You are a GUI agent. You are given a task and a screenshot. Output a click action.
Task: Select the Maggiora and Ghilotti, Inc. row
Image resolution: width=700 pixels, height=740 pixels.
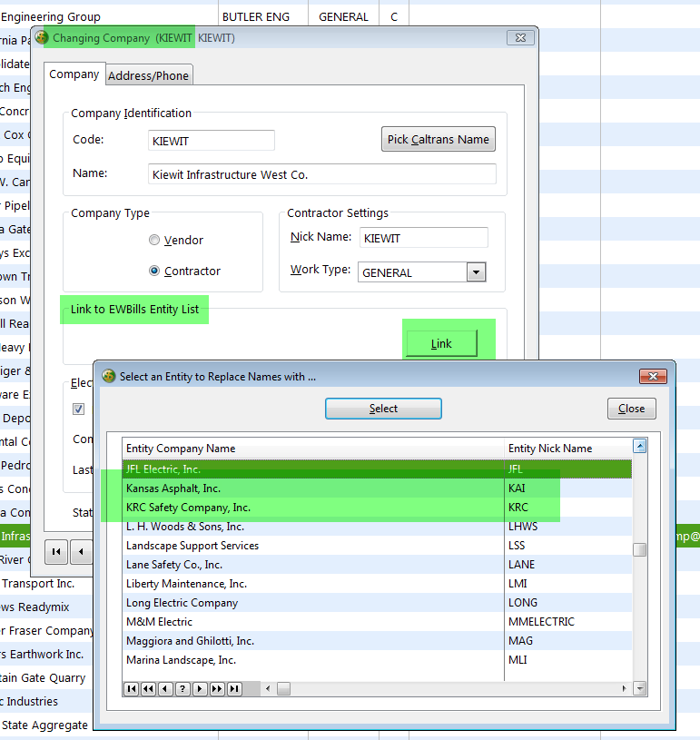tap(377, 641)
